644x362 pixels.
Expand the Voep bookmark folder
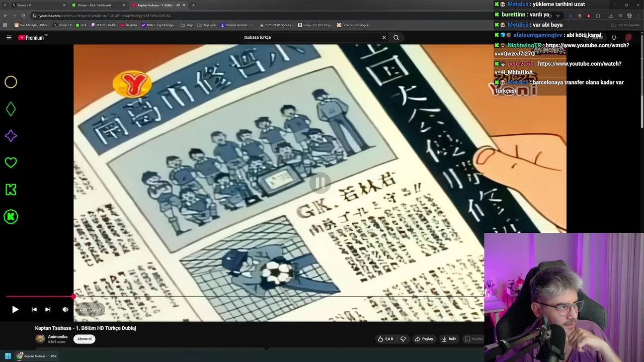(187, 25)
